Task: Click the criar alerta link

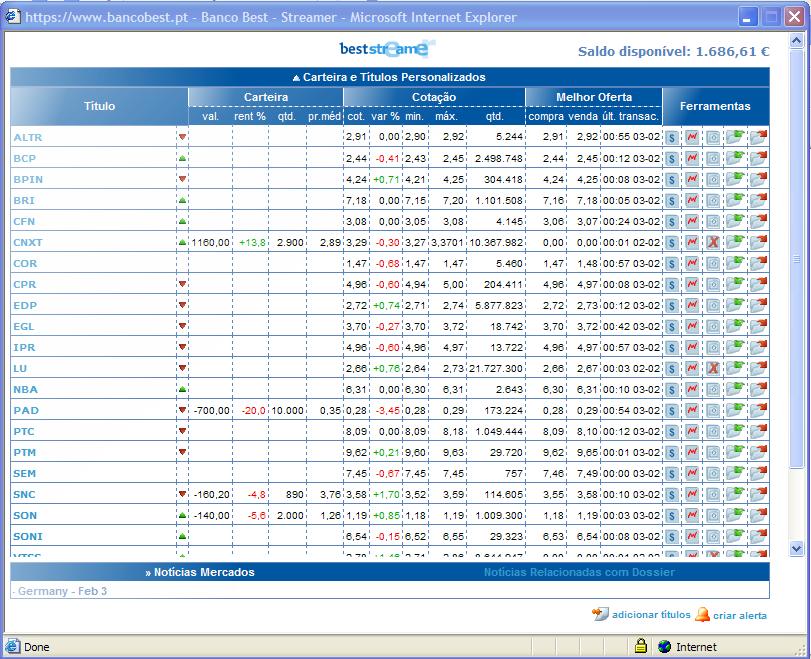Action: click(x=739, y=615)
